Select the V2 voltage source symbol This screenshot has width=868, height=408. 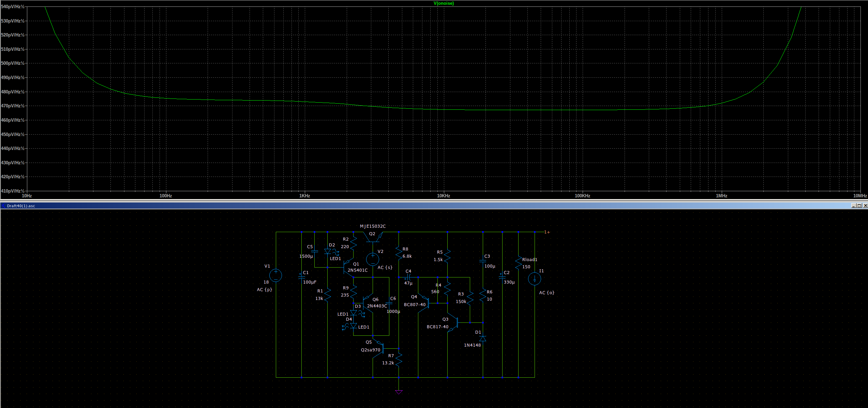pos(373,259)
